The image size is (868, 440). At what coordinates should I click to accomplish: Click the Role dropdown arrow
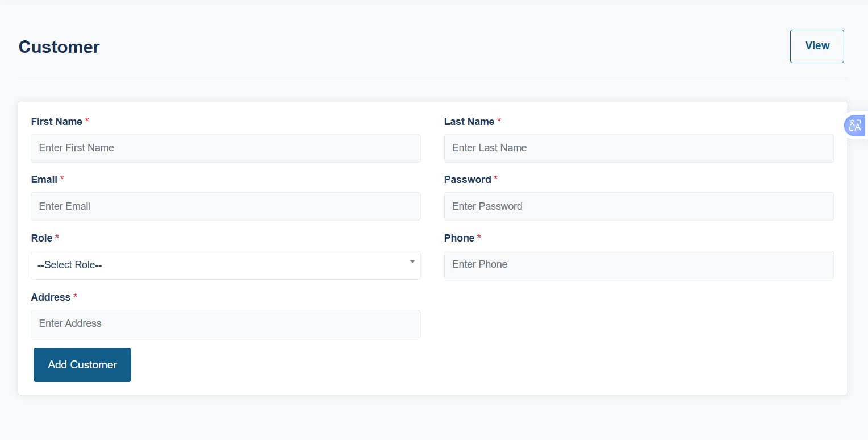pos(412,261)
